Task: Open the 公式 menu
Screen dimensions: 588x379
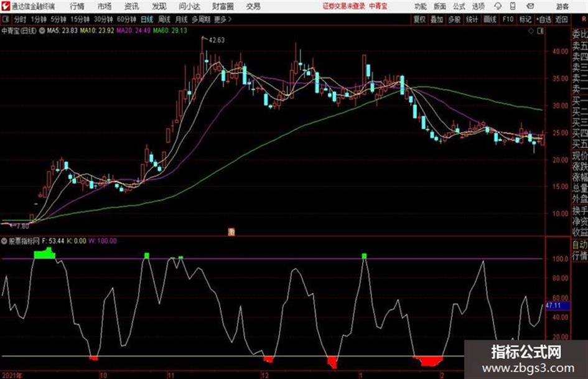Action: (459, 6)
